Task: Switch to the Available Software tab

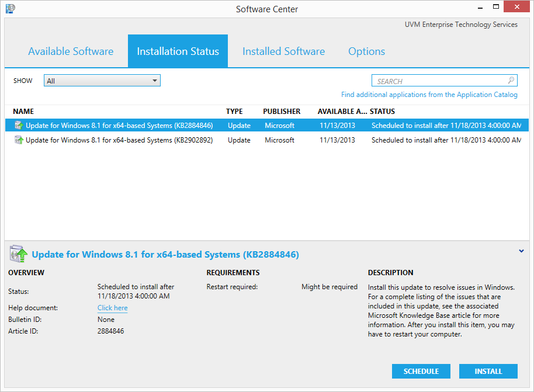Action: 71,51
